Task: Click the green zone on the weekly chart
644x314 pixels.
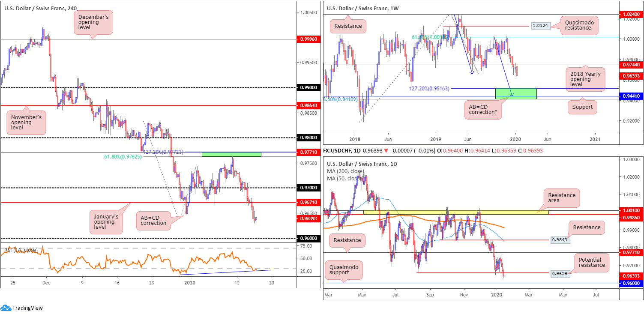Action: tap(516, 93)
